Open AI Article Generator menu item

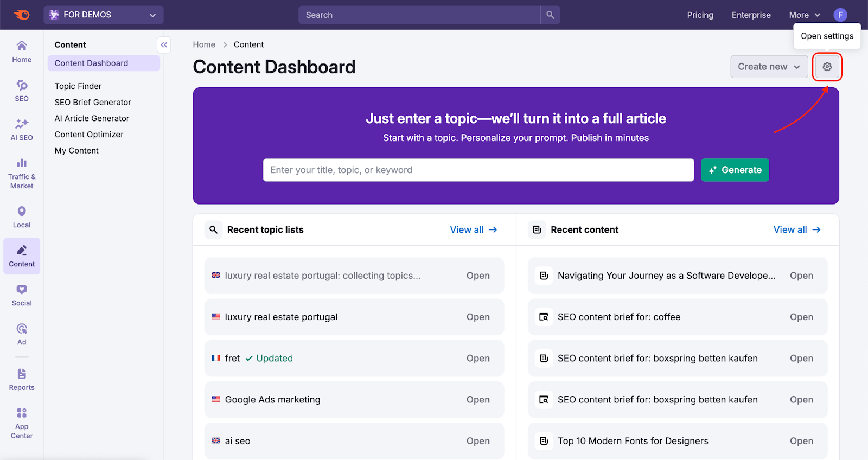coord(92,118)
